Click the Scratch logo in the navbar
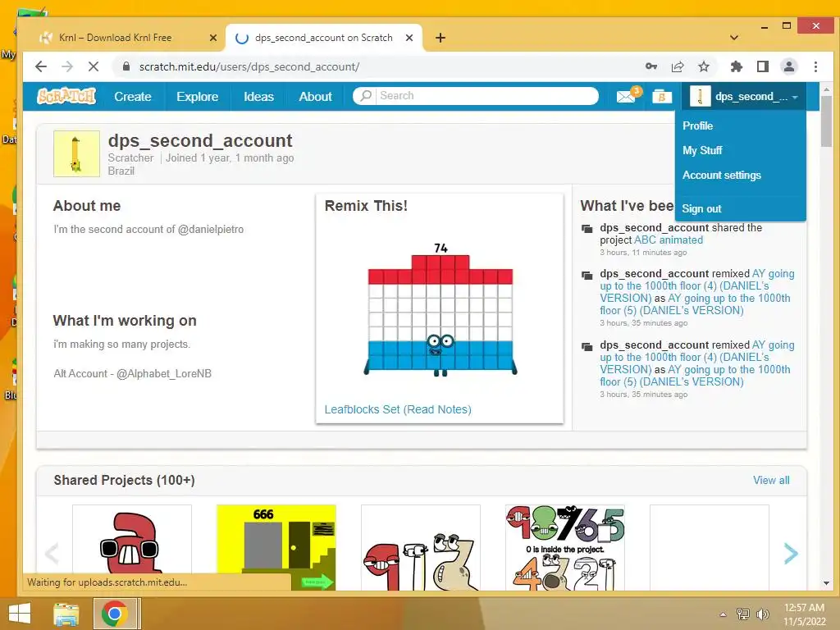The width and height of the screenshot is (840, 630). (x=66, y=97)
